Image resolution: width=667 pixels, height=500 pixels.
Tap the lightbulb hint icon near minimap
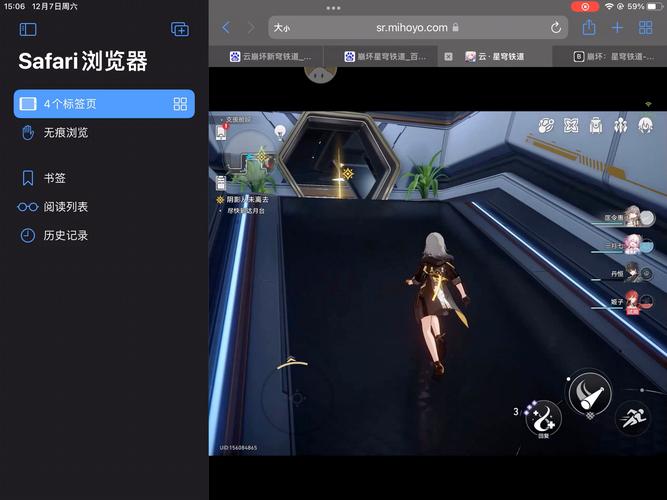[x=280, y=132]
